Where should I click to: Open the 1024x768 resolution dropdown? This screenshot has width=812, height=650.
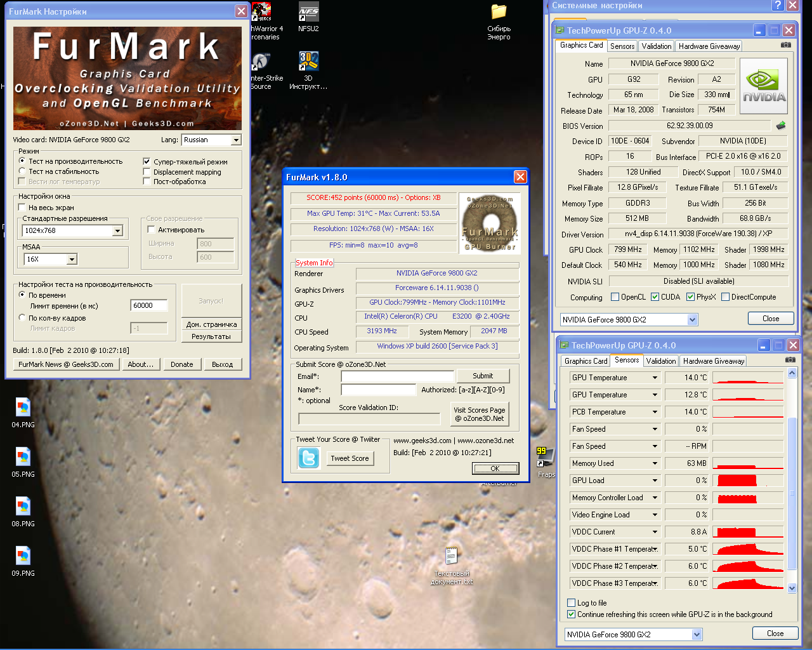(117, 231)
